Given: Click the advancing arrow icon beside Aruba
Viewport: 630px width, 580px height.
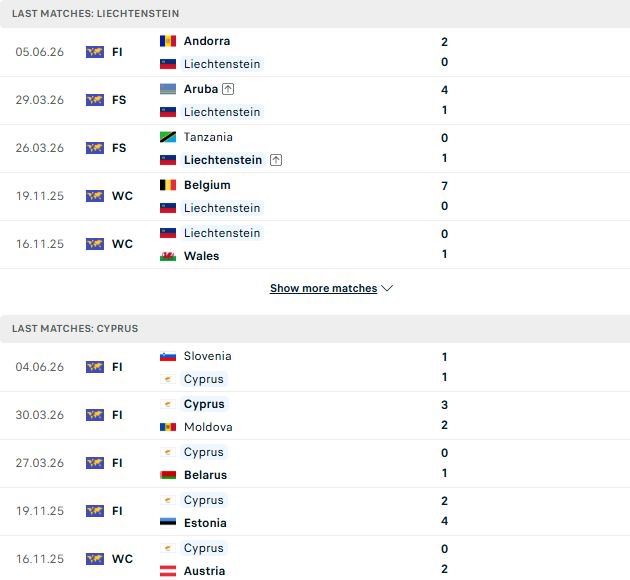Looking at the screenshot, I should [228, 89].
